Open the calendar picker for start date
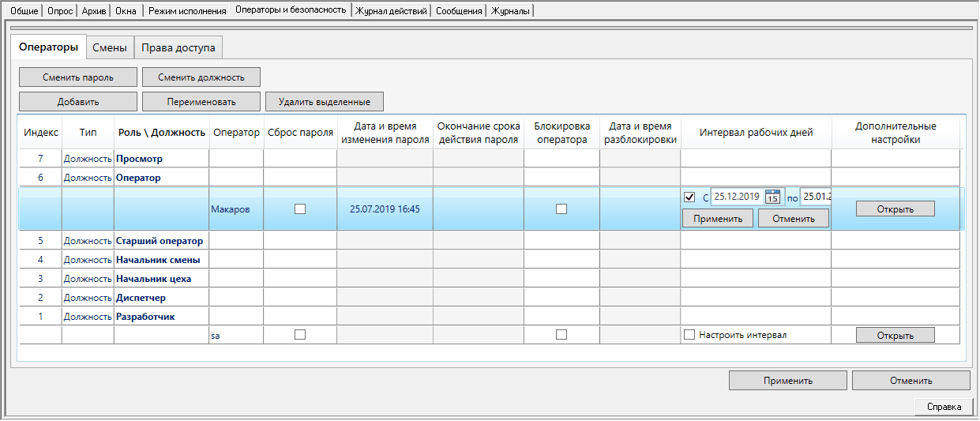The height and width of the screenshot is (421, 980). [x=773, y=197]
